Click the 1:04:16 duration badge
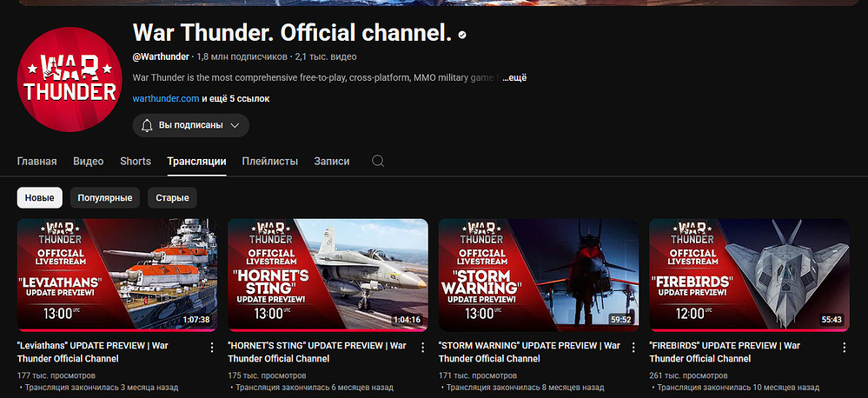 [407, 320]
